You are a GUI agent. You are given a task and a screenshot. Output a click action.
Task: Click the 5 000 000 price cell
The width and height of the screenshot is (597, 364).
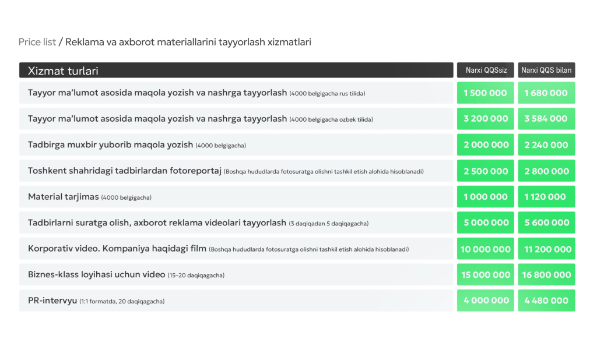(x=486, y=222)
